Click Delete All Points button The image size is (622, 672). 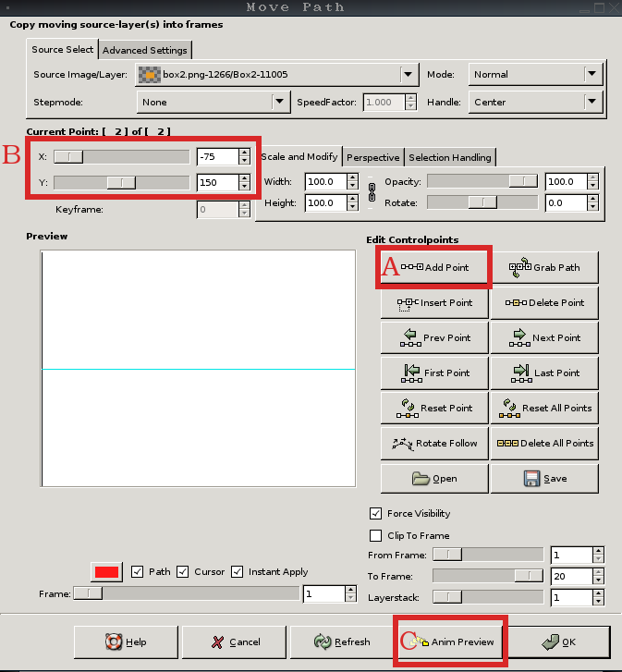[x=544, y=443]
